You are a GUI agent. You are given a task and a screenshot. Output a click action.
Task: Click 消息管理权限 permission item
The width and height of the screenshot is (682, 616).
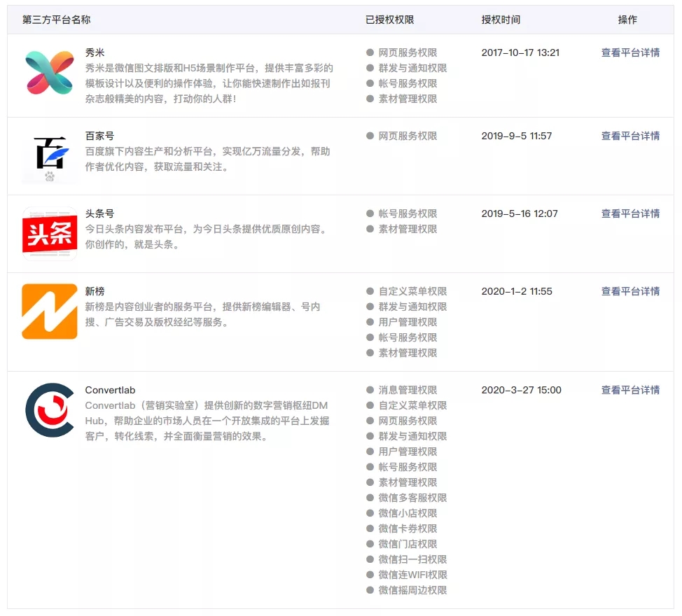click(408, 390)
